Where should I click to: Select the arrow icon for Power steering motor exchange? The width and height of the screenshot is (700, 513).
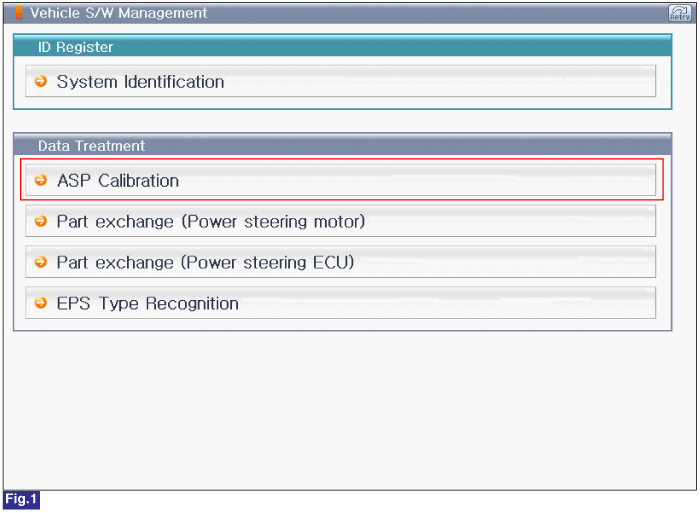pyautogui.click(x=41, y=221)
